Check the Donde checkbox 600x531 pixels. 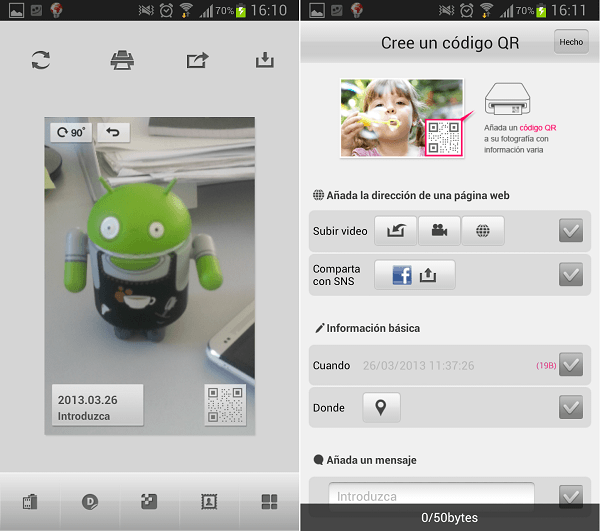pyautogui.click(x=571, y=407)
